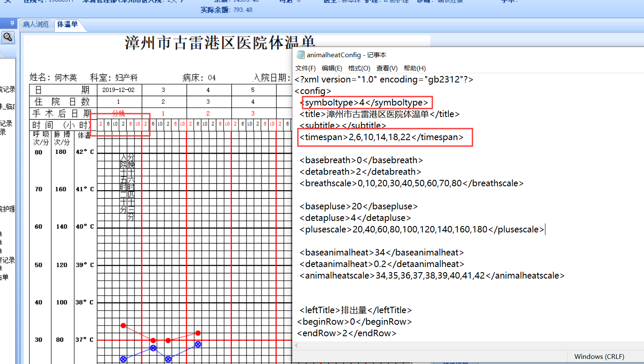The image size is (644, 364).
Task: Click the bed label 病床：04
Action: point(199,77)
